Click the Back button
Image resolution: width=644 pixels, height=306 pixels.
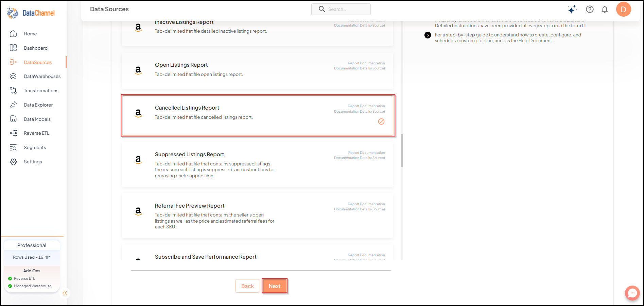[x=247, y=286]
